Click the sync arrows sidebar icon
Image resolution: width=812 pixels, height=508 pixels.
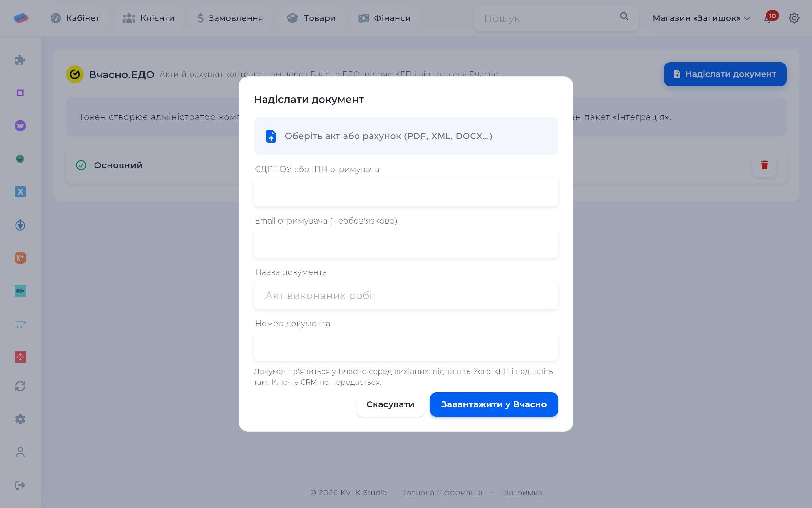pos(20,386)
